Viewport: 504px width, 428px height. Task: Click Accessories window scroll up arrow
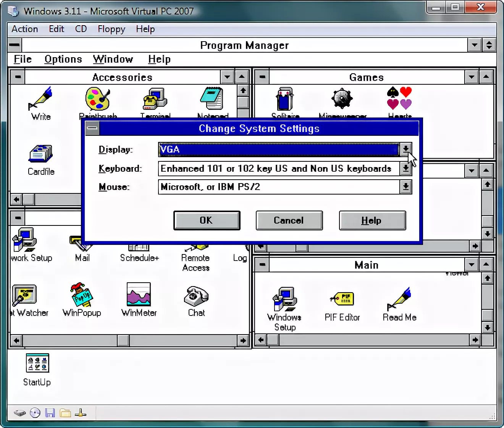click(243, 91)
